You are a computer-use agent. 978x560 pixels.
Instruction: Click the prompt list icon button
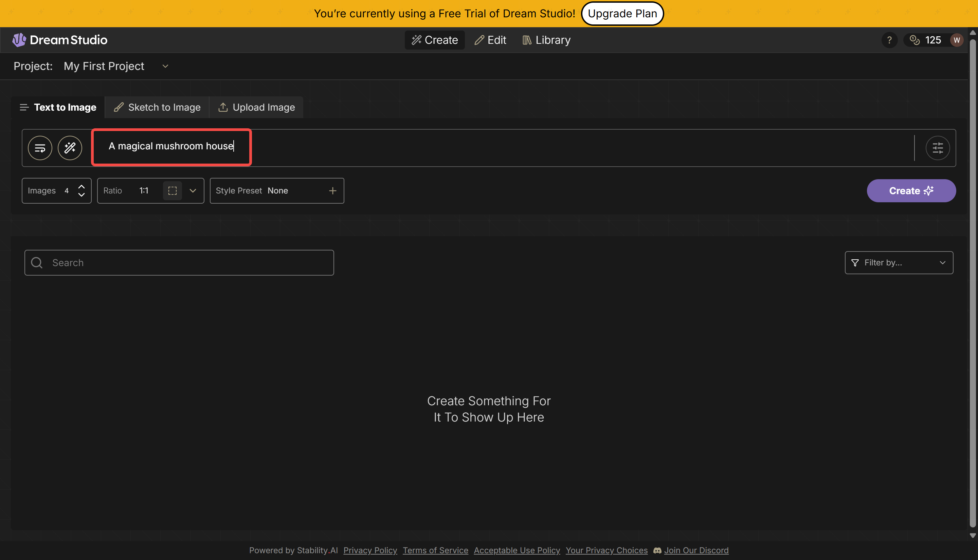(x=40, y=148)
